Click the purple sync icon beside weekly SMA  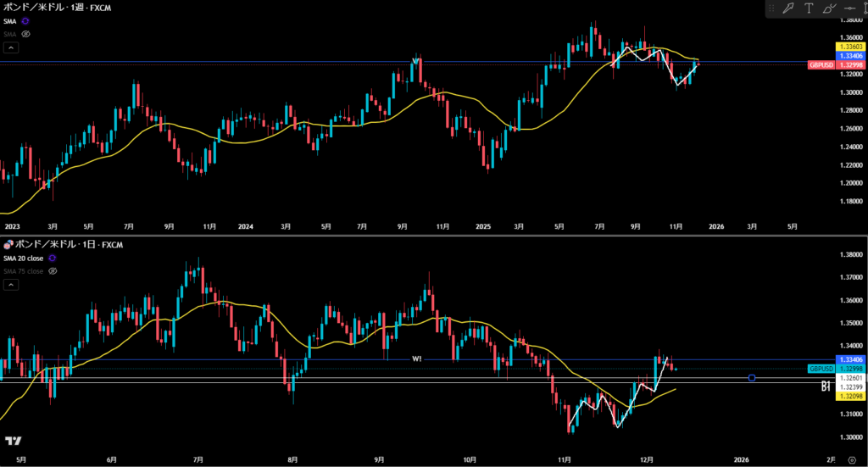(25, 20)
